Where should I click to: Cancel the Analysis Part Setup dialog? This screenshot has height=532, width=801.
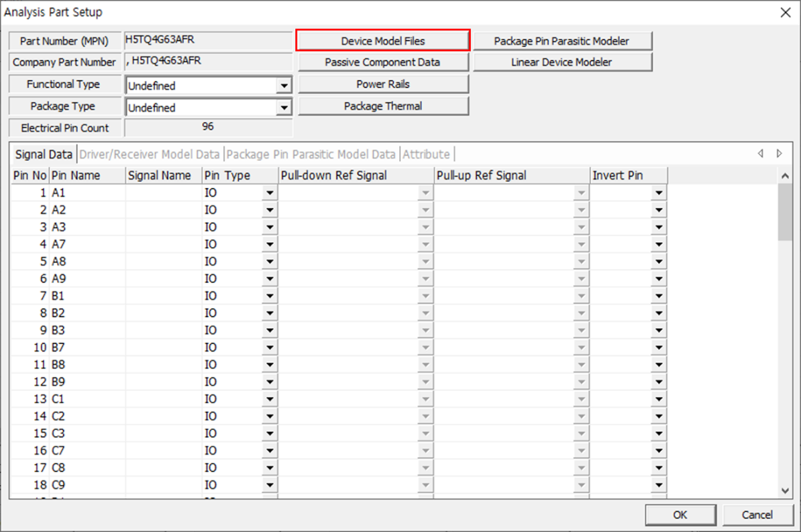click(x=757, y=515)
